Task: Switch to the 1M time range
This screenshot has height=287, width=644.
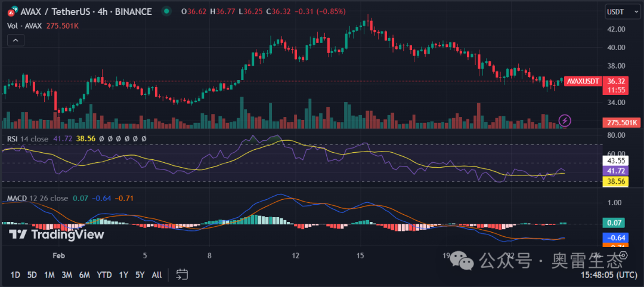Action: (49, 275)
